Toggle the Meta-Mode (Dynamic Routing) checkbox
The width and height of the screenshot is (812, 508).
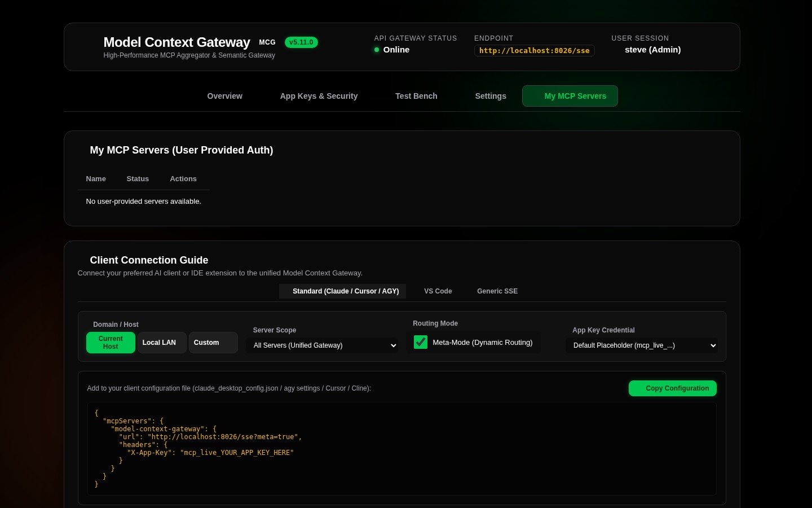pyautogui.click(x=421, y=342)
